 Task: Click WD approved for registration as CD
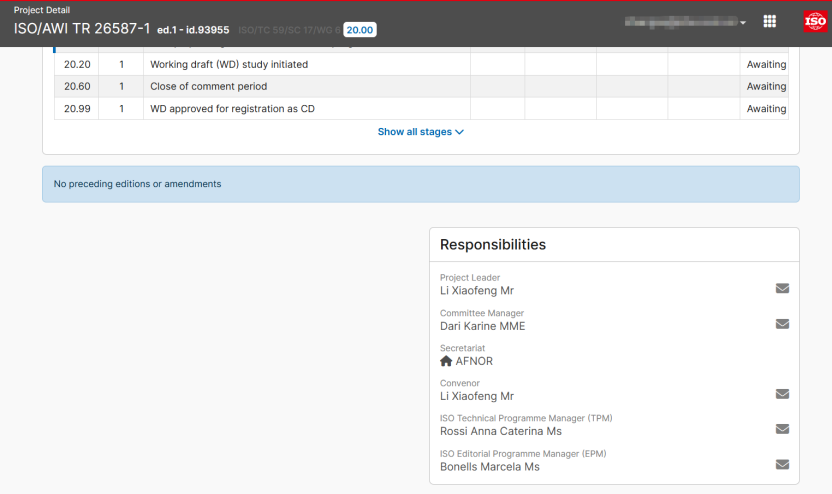232,109
